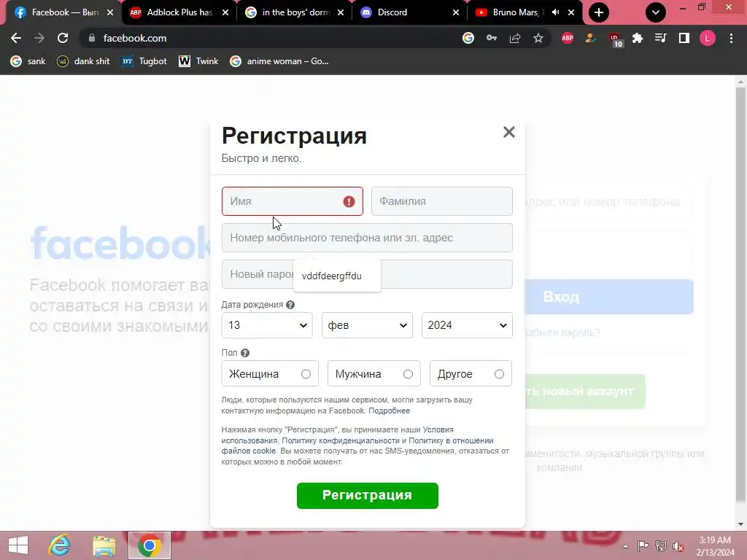Viewport: 747px width, 560px height.
Task: Open the Windows Start button
Action: (18, 545)
